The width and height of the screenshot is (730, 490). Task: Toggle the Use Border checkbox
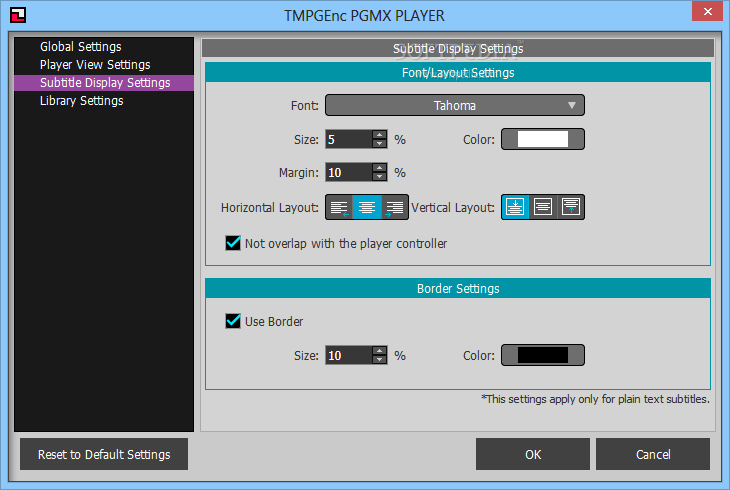pos(233,321)
